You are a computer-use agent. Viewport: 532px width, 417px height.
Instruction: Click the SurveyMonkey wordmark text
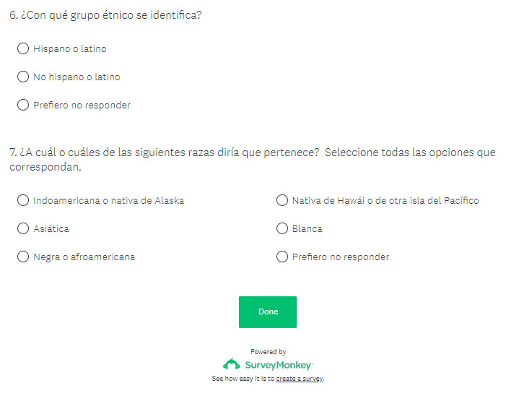point(279,365)
